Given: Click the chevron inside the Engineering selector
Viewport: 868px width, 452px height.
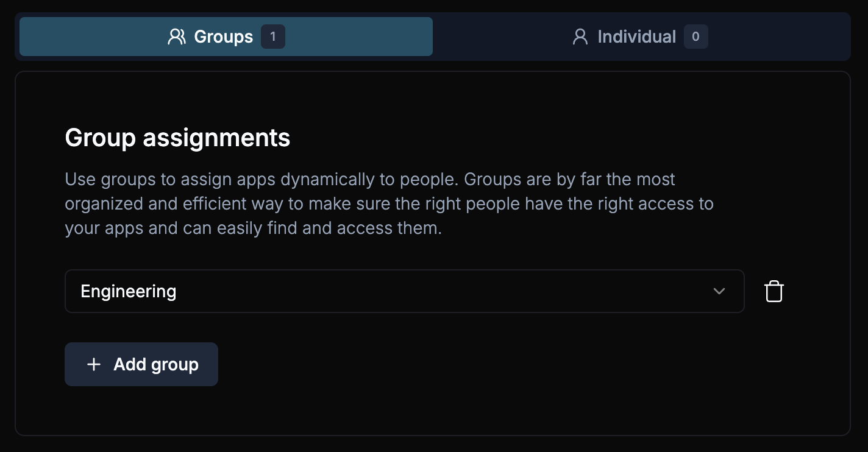Looking at the screenshot, I should point(719,291).
